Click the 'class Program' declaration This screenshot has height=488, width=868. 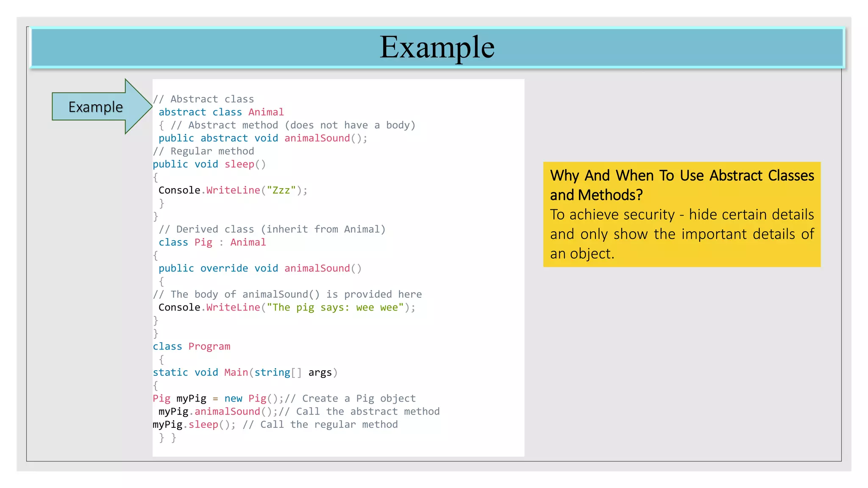tap(191, 347)
